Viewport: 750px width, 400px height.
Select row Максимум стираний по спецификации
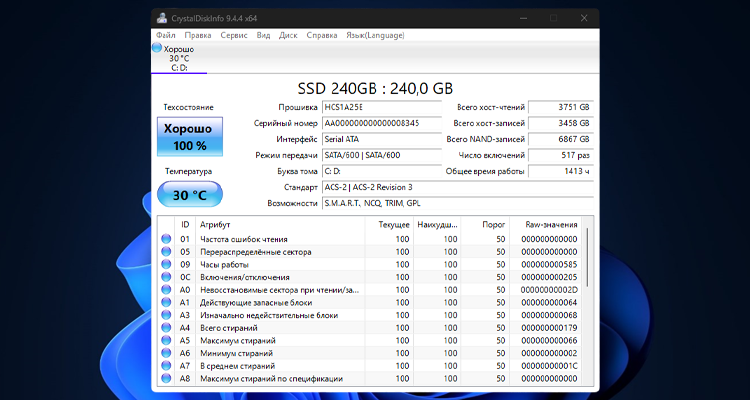tap(370, 378)
